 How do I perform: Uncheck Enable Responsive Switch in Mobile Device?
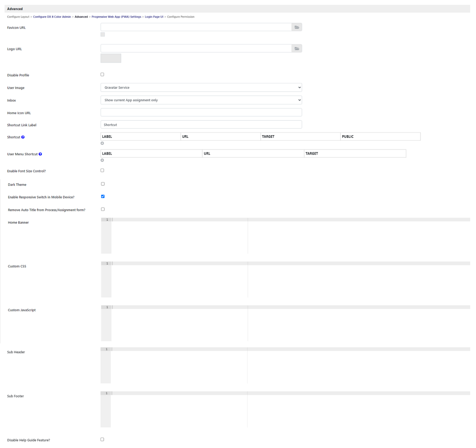click(x=103, y=196)
